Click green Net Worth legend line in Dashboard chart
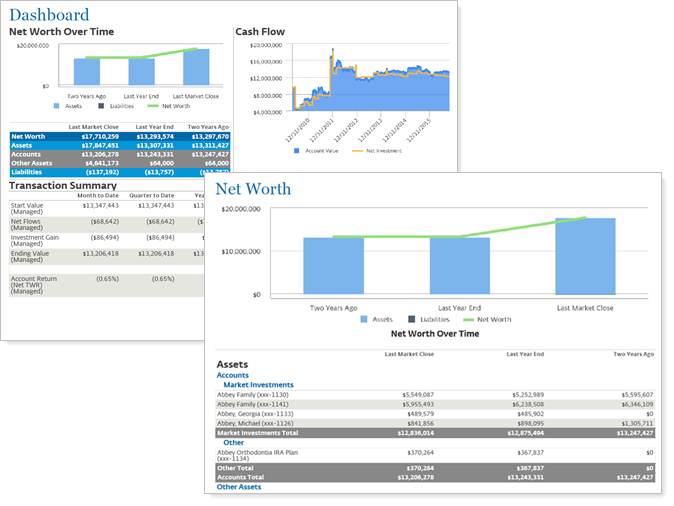The image size is (674, 506). 153,106
